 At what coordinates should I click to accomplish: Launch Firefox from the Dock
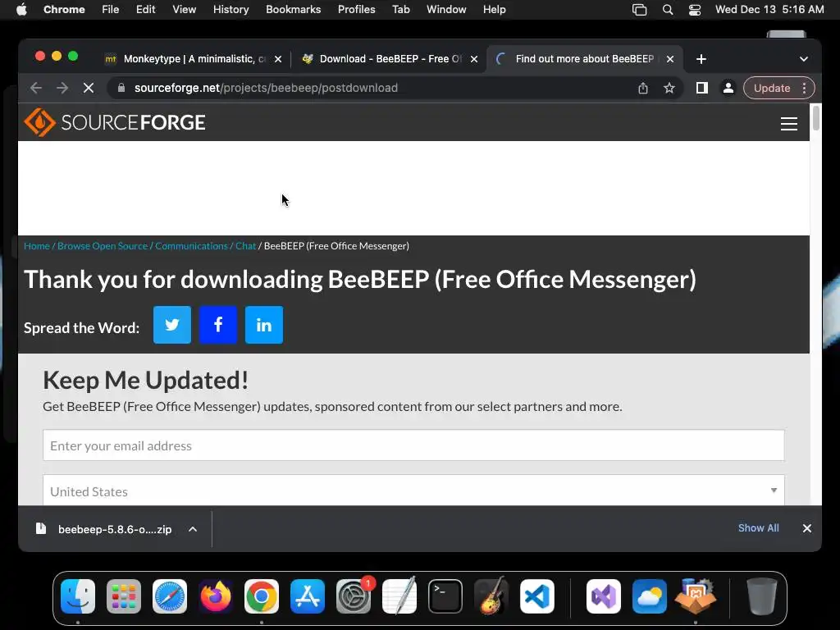[x=216, y=596]
